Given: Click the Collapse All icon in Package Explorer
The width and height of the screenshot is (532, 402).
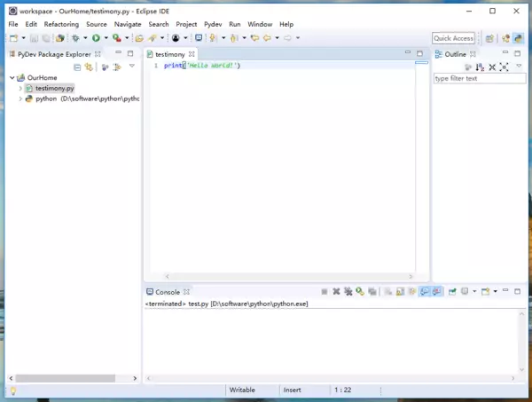Looking at the screenshot, I should coord(77,67).
